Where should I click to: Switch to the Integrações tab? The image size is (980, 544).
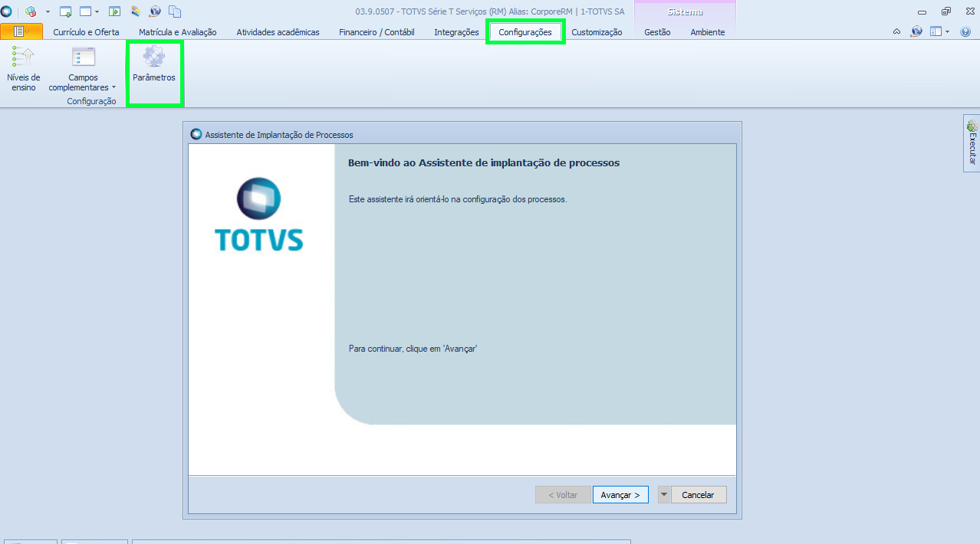click(456, 32)
